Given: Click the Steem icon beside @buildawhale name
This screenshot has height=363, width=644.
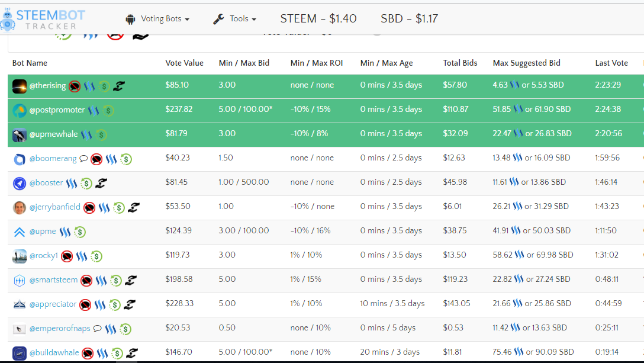Looking at the screenshot, I should point(102,353).
